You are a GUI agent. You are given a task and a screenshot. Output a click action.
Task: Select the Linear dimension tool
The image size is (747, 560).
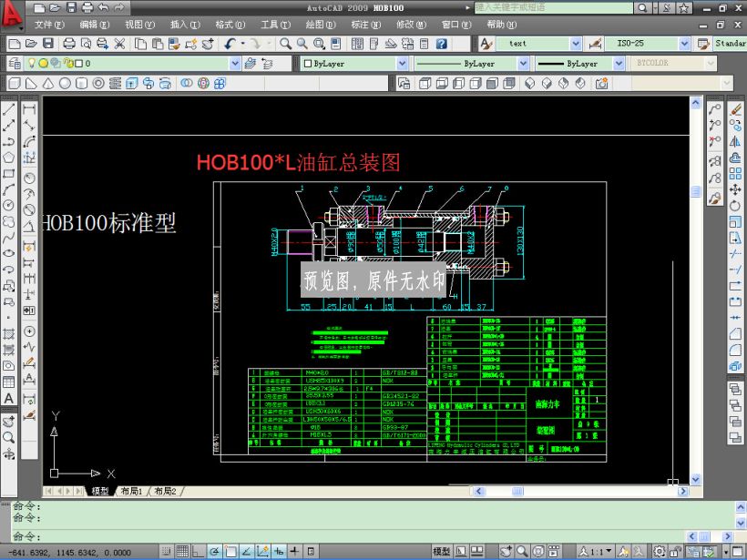tap(29, 109)
